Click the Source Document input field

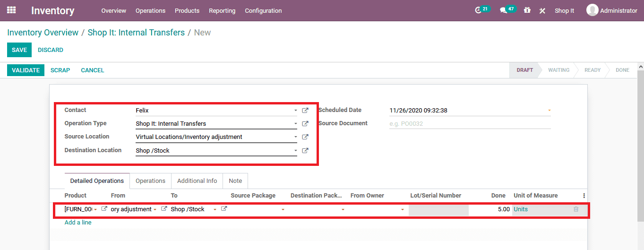point(470,123)
